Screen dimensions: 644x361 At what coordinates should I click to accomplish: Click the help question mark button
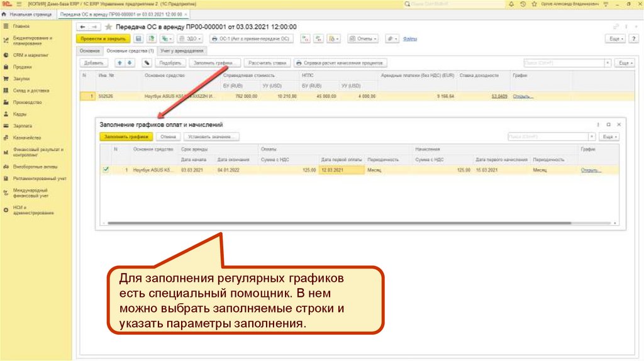[634, 38]
